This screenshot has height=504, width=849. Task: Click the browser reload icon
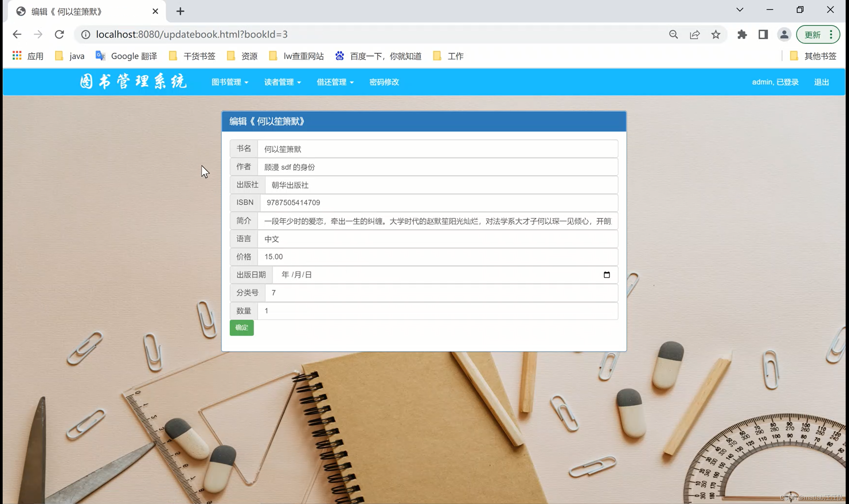(x=59, y=34)
